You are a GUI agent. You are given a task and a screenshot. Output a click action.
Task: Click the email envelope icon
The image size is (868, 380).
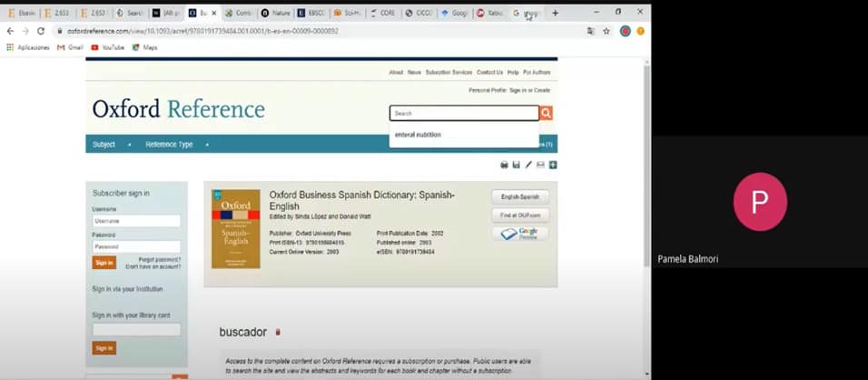540,165
